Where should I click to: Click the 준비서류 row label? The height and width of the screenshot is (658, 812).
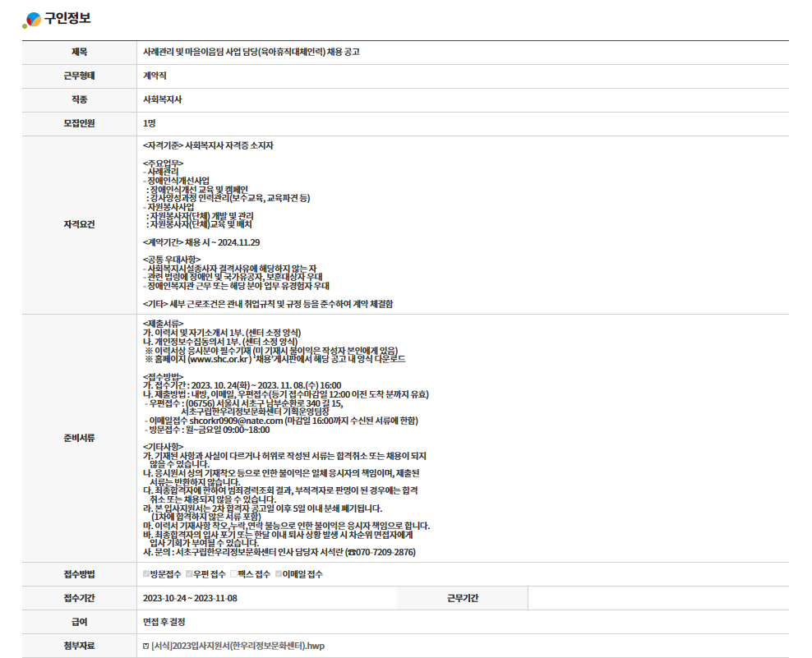pyautogui.click(x=79, y=438)
